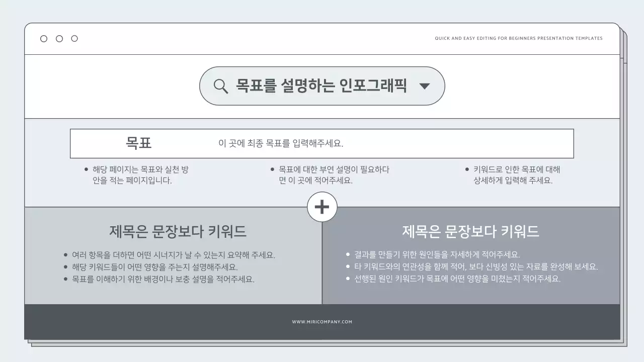Select the left 제목은 문장보다 키워드 panel

179,231
